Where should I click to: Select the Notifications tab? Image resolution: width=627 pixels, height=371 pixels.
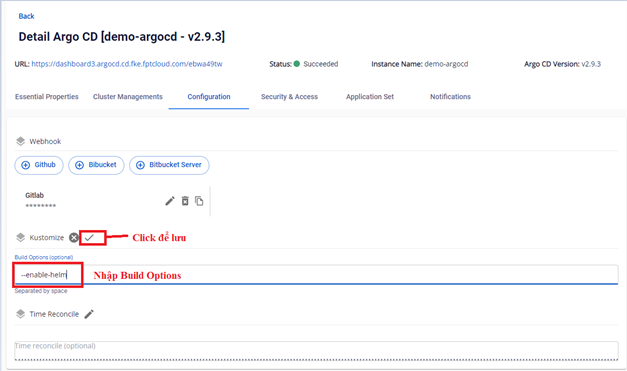click(450, 97)
